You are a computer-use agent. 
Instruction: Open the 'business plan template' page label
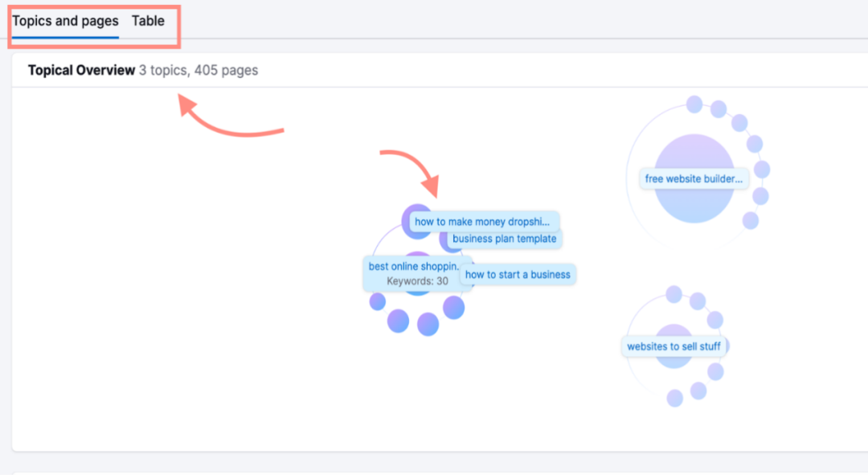point(504,239)
